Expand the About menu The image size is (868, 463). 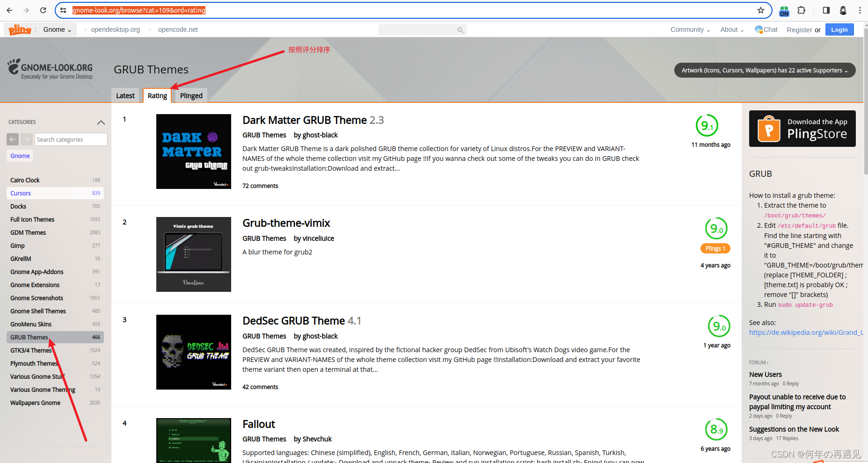tap(732, 29)
